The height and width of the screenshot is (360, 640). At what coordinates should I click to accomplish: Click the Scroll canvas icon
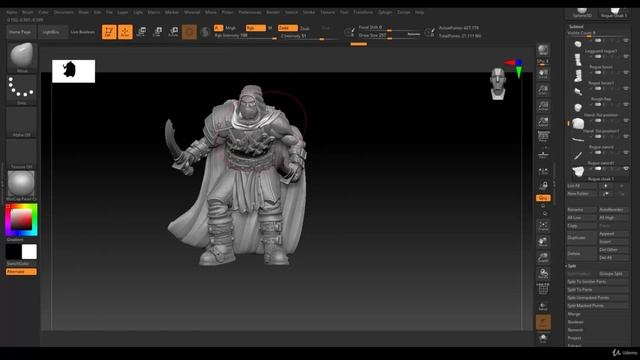pos(543,74)
